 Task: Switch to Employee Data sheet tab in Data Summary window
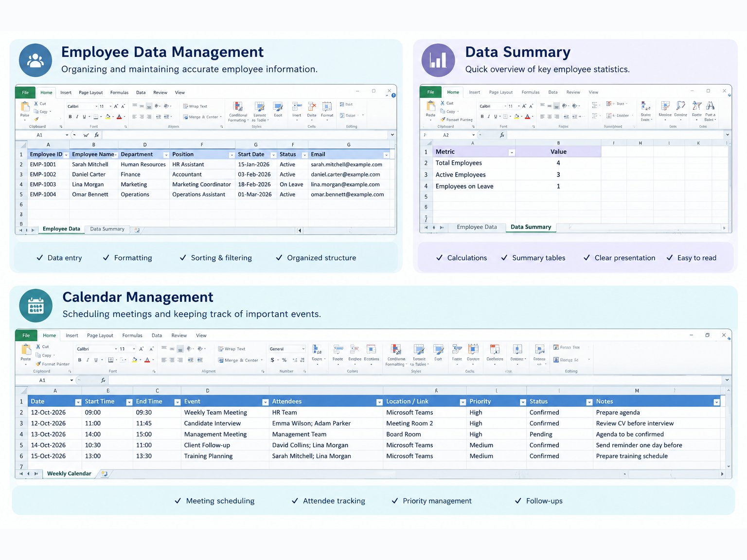[477, 227]
